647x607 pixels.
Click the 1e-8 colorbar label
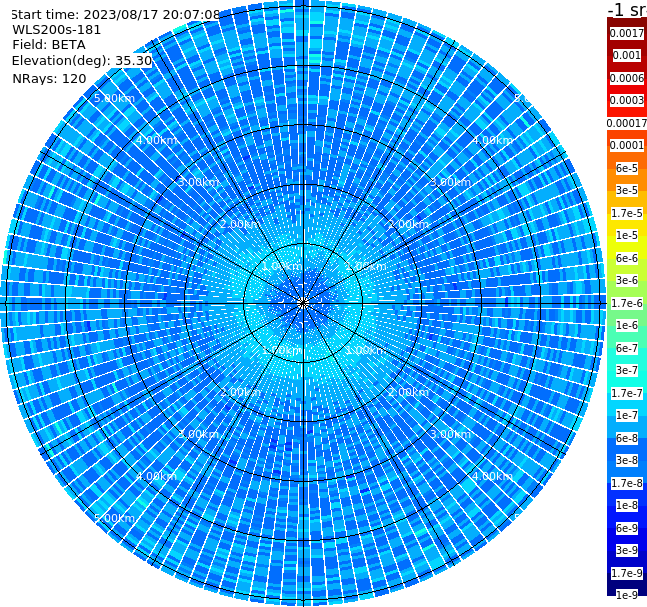(x=627, y=505)
